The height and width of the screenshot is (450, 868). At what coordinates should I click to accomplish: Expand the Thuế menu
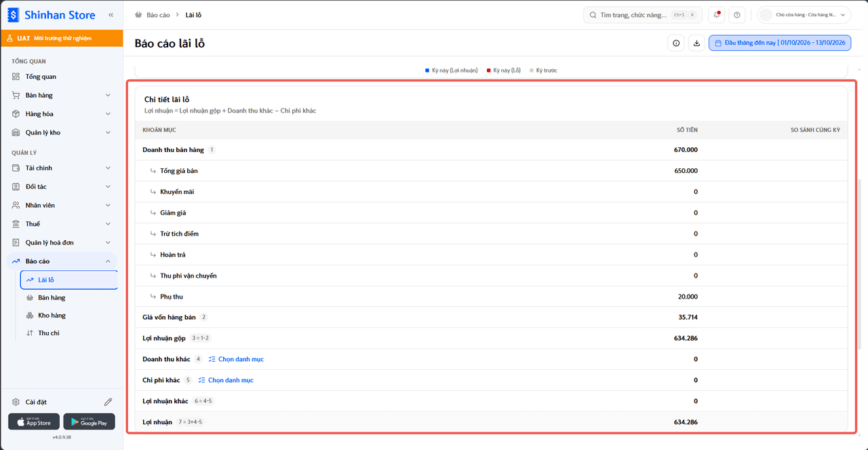[x=62, y=224]
